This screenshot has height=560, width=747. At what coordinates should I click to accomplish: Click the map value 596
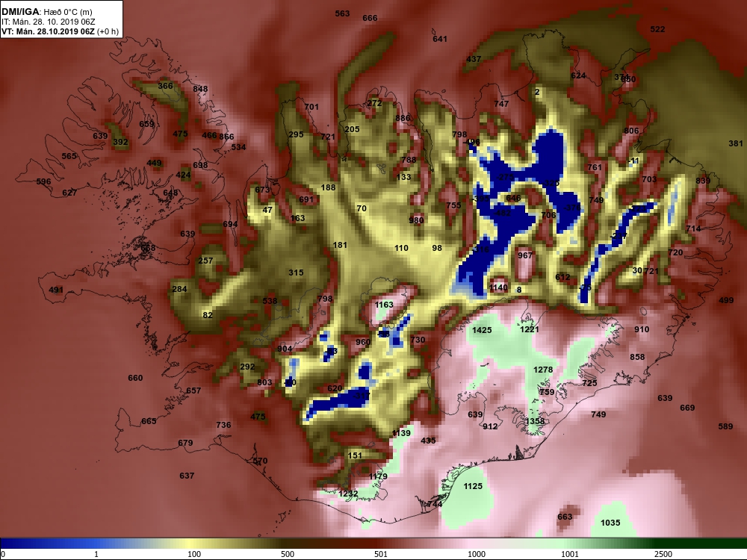point(43,181)
